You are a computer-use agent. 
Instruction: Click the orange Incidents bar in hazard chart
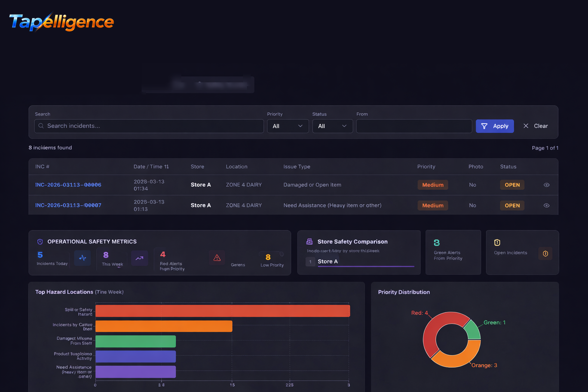[164, 326]
